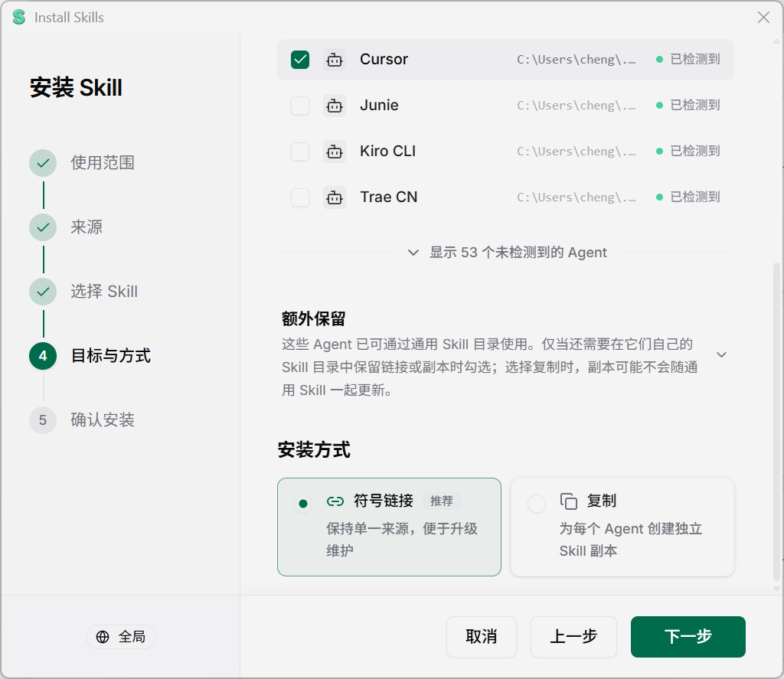Check the Kiro CLI agent checkbox
784x679 pixels.
point(300,152)
